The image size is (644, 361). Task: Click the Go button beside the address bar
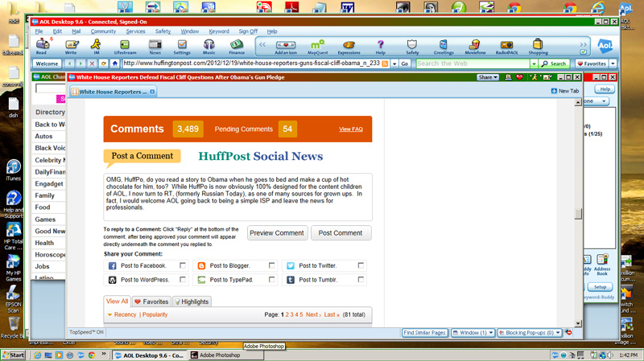[405, 64]
